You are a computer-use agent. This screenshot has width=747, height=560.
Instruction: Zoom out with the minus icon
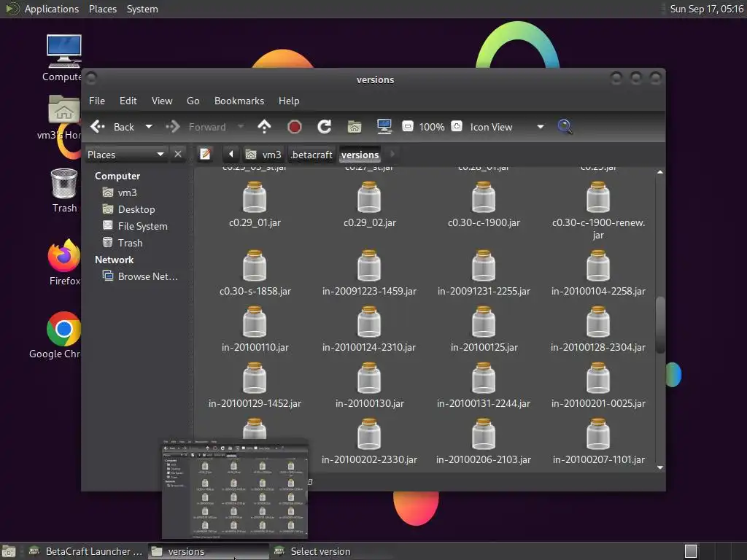(x=407, y=127)
